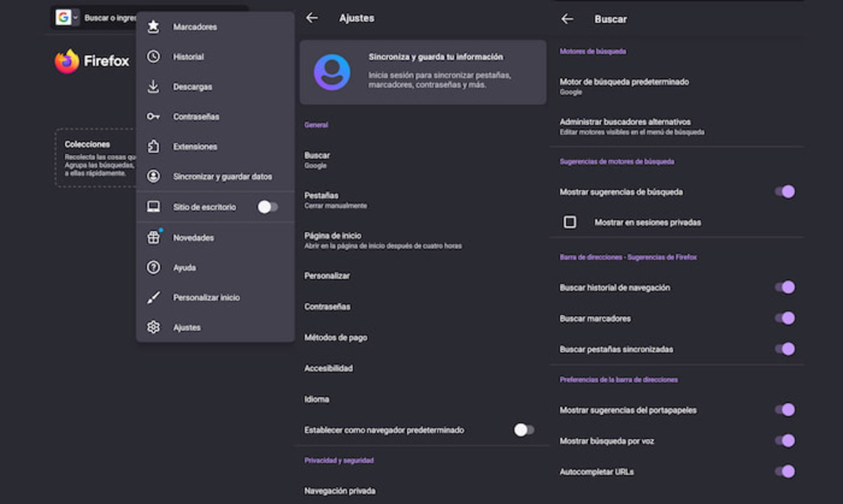This screenshot has width=843, height=504.
Task: Open Ayuda from the menu
Action: coord(215,268)
